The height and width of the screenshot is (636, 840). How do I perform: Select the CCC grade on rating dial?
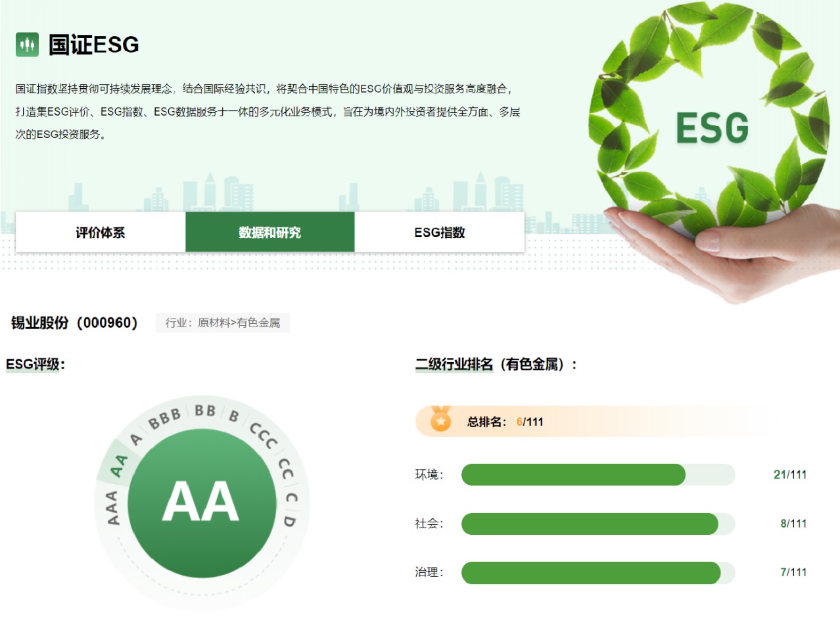click(x=264, y=436)
